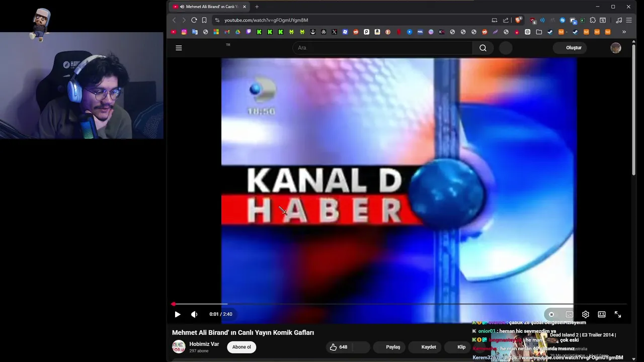Click the Brave Shields lion icon

coord(518,20)
